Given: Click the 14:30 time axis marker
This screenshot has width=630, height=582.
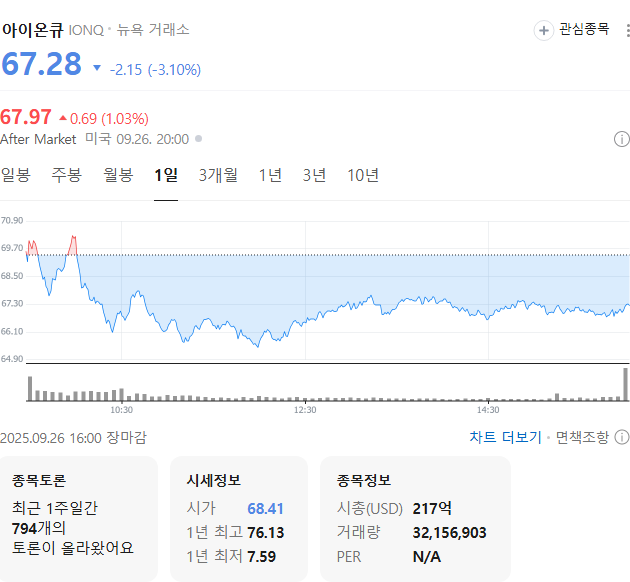Looking at the screenshot, I should click(488, 410).
